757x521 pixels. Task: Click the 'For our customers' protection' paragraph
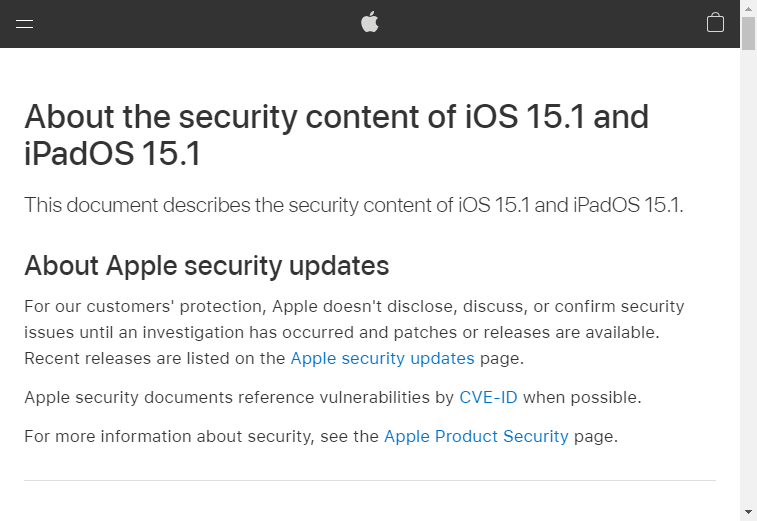click(354, 306)
